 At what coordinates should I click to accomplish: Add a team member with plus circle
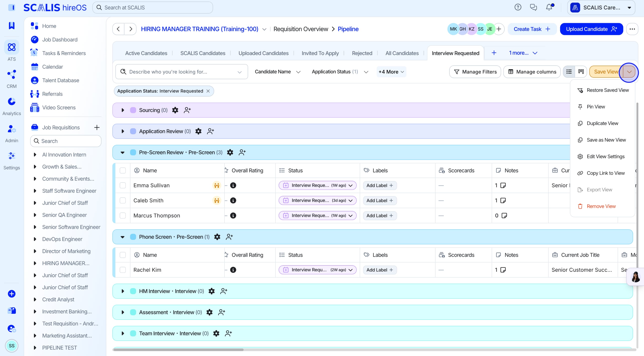point(499,29)
